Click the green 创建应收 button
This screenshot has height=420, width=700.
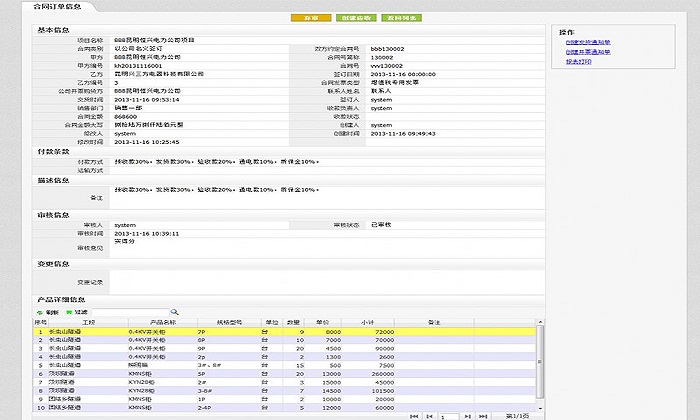pos(356,18)
